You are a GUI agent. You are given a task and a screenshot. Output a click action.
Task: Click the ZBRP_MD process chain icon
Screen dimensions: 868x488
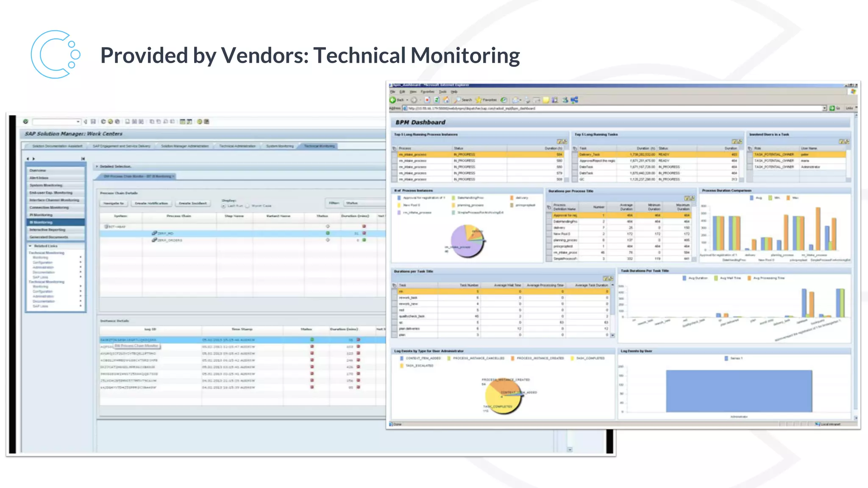155,233
